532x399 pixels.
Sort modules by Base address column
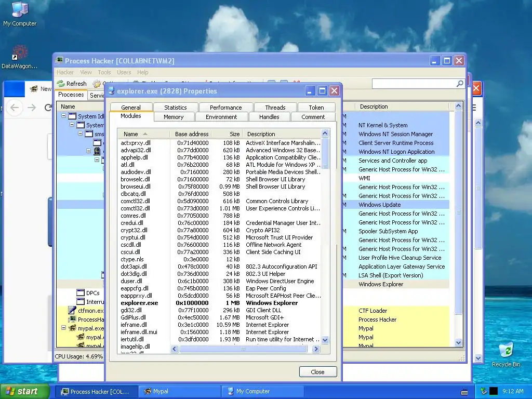pos(191,134)
